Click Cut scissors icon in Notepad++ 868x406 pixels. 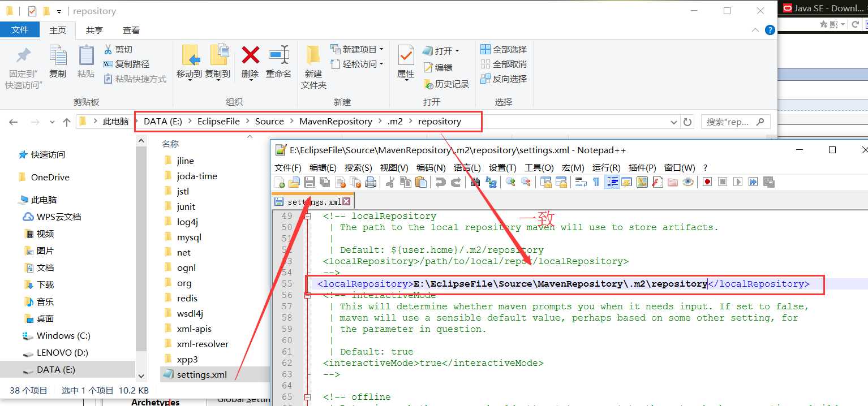click(389, 182)
